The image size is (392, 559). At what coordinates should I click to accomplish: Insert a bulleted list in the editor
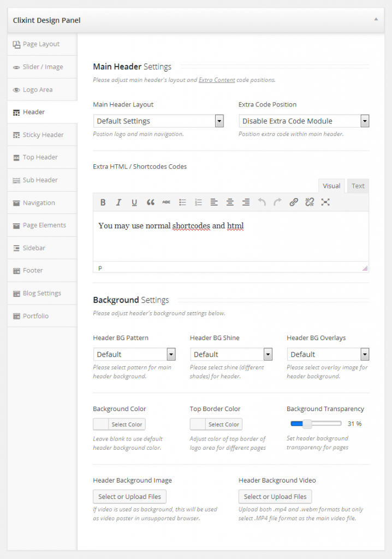[182, 203]
